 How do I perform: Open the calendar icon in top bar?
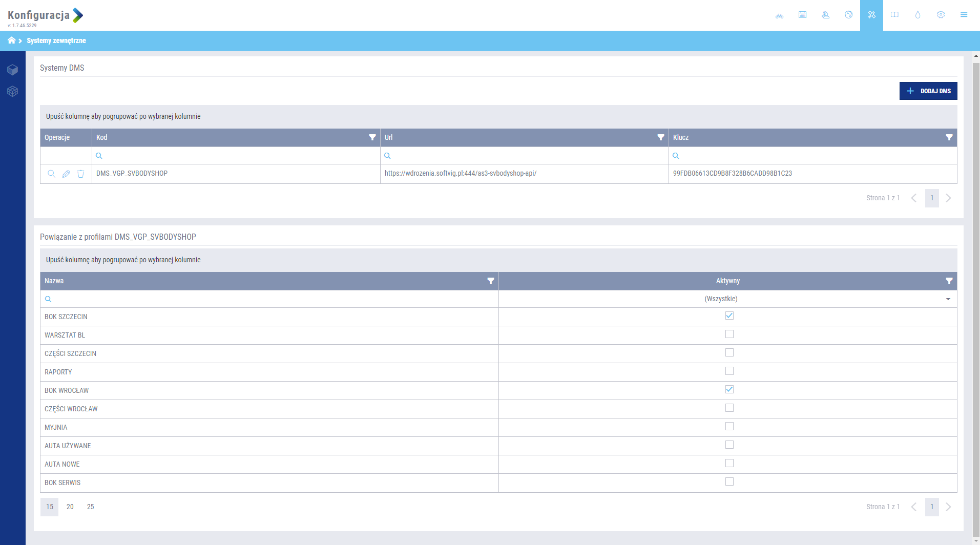(x=802, y=15)
